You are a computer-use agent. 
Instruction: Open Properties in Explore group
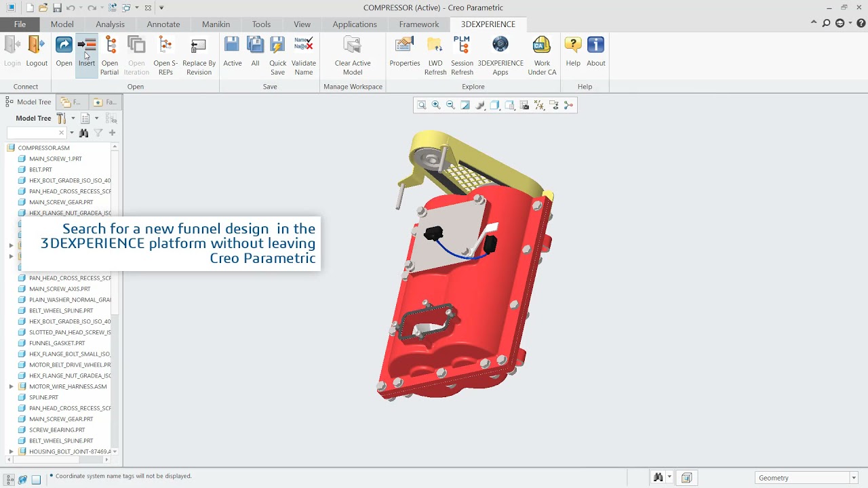click(x=404, y=45)
